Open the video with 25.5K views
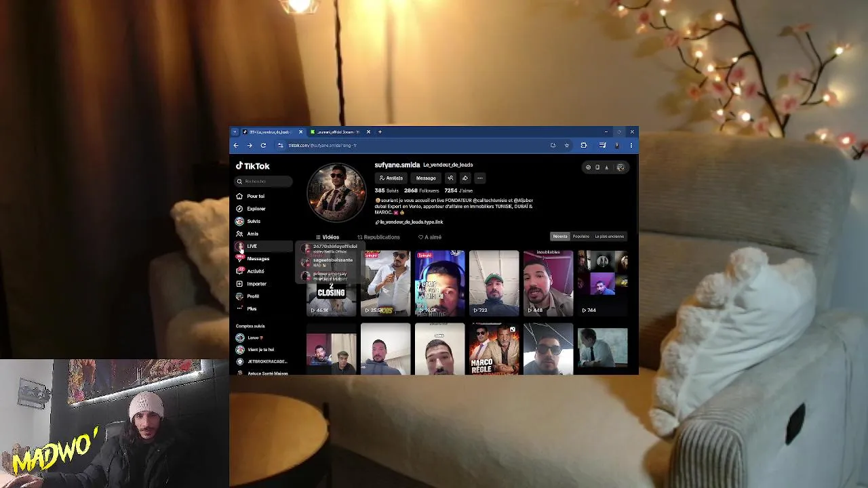This screenshot has width=868, height=488. 385,283
